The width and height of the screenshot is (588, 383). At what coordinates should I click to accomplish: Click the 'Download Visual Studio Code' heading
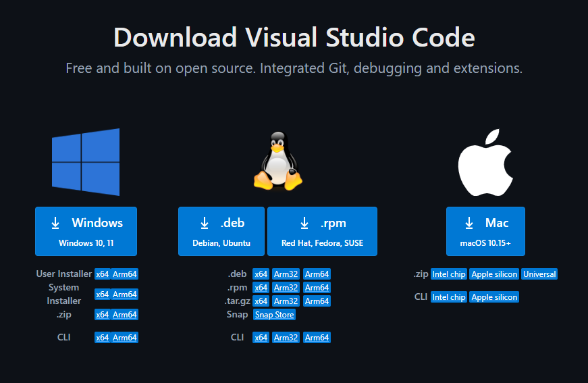pos(294,38)
